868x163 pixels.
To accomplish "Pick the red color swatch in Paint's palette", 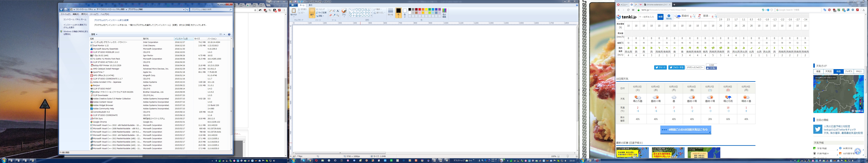I will point(420,10).
